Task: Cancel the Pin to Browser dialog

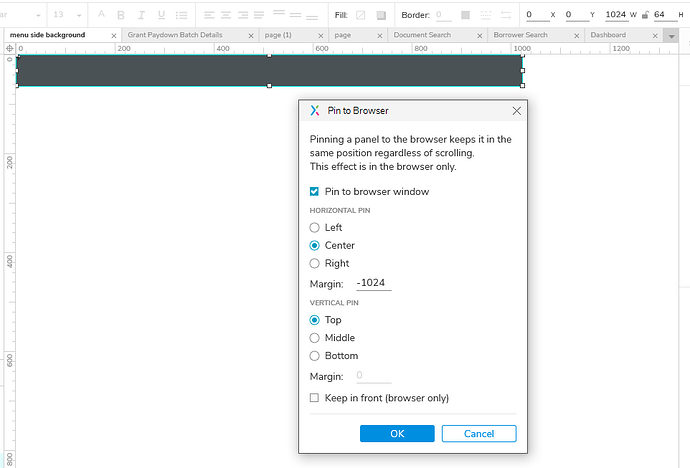Action: (479, 433)
